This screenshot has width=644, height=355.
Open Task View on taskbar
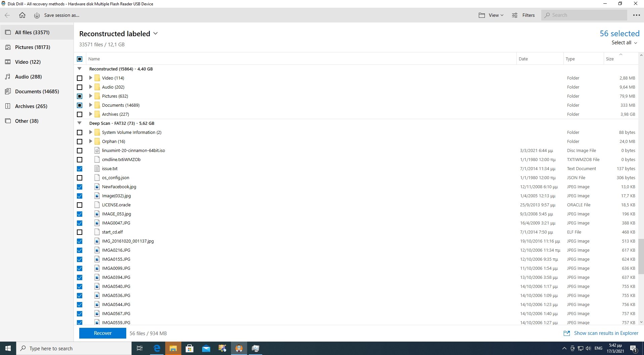pyautogui.click(x=140, y=348)
